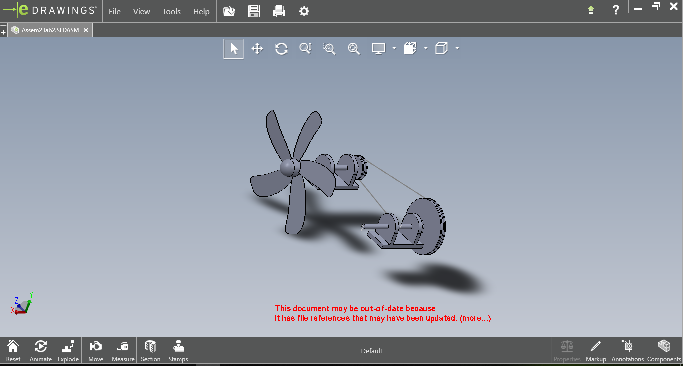Click the greyed Properties scale icon
The height and width of the screenshot is (366, 683).
(567, 351)
